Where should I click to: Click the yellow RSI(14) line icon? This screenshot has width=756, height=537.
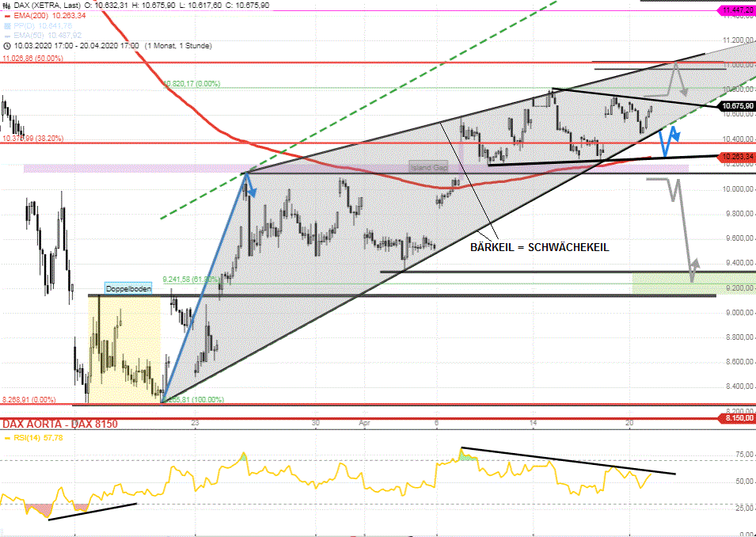(7, 438)
